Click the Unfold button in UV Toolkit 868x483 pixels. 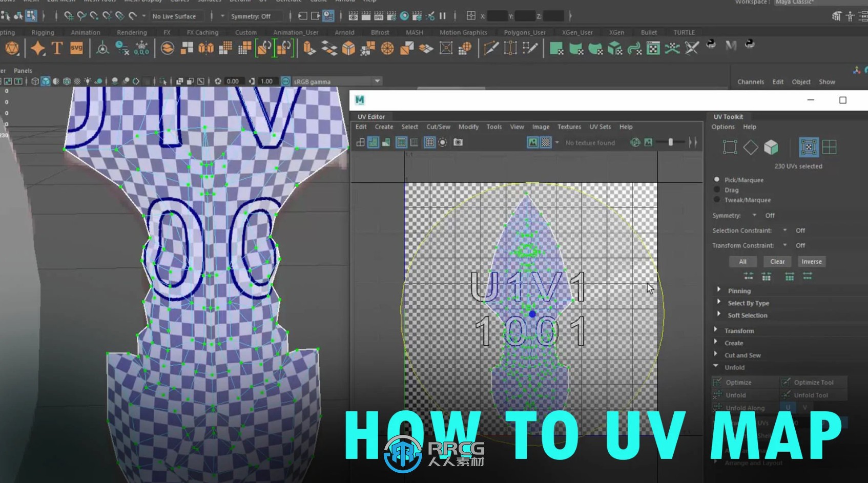click(x=745, y=395)
